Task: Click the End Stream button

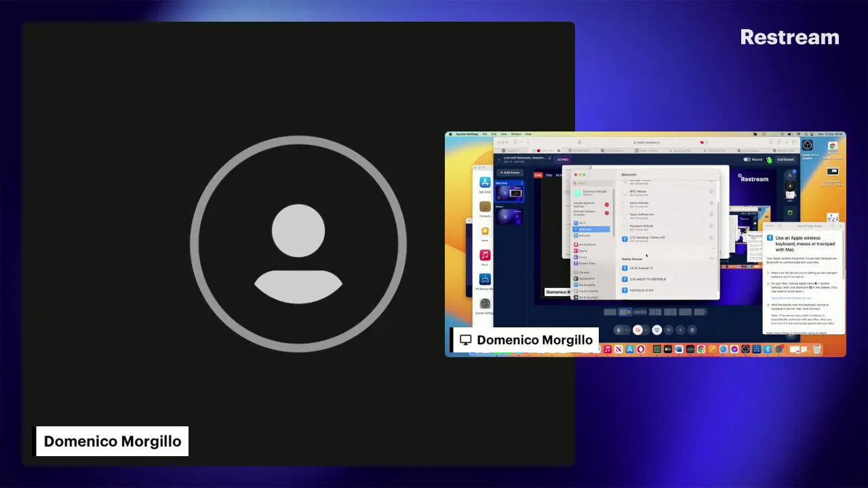Action: [786, 159]
